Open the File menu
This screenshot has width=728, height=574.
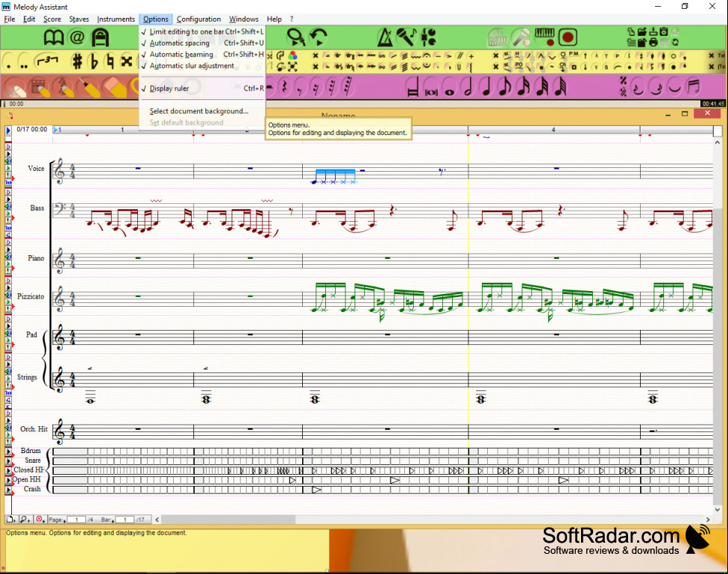pyautogui.click(x=9, y=19)
